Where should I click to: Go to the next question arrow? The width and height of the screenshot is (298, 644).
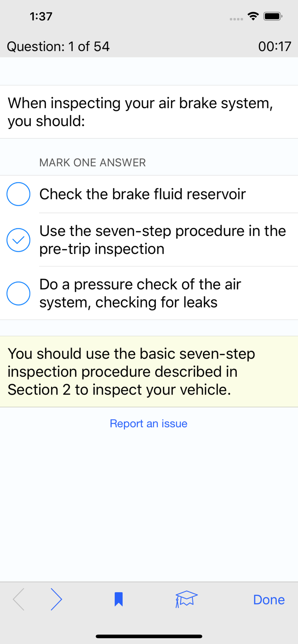coord(56,599)
